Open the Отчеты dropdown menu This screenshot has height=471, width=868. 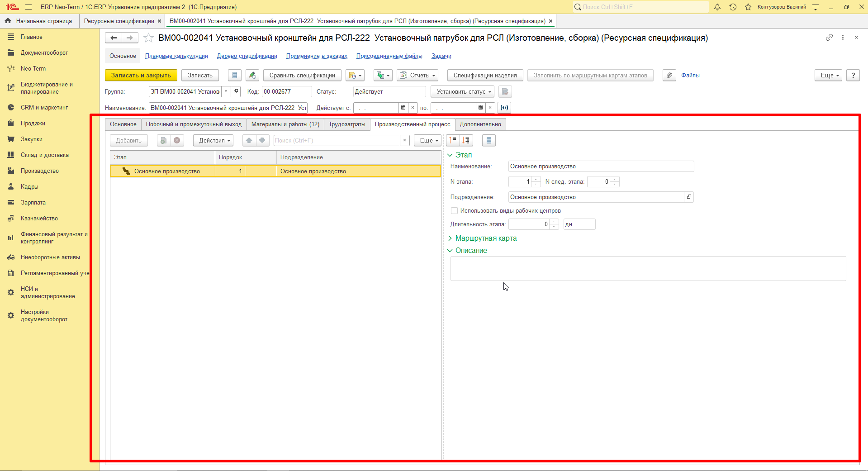coord(417,76)
